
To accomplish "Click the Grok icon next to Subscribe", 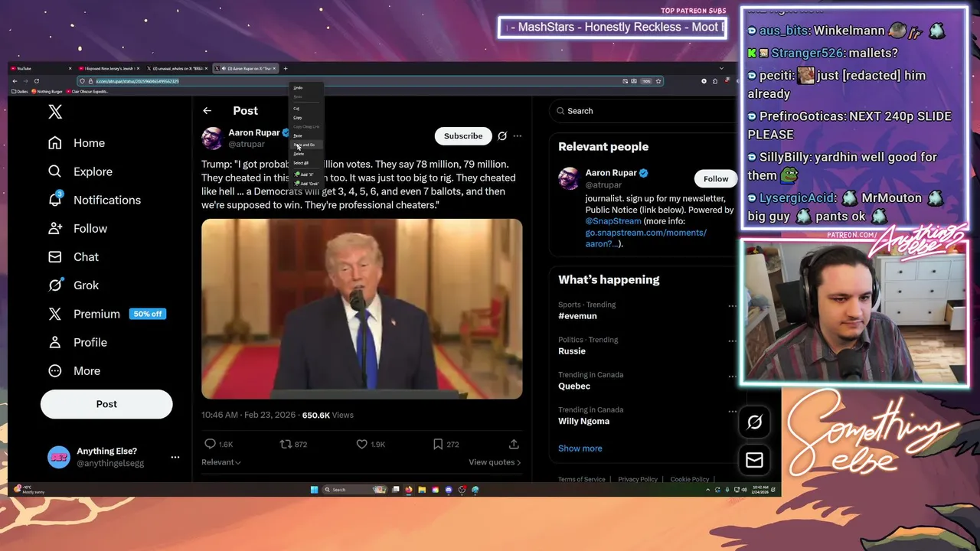I will pyautogui.click(x=502, y=136).
